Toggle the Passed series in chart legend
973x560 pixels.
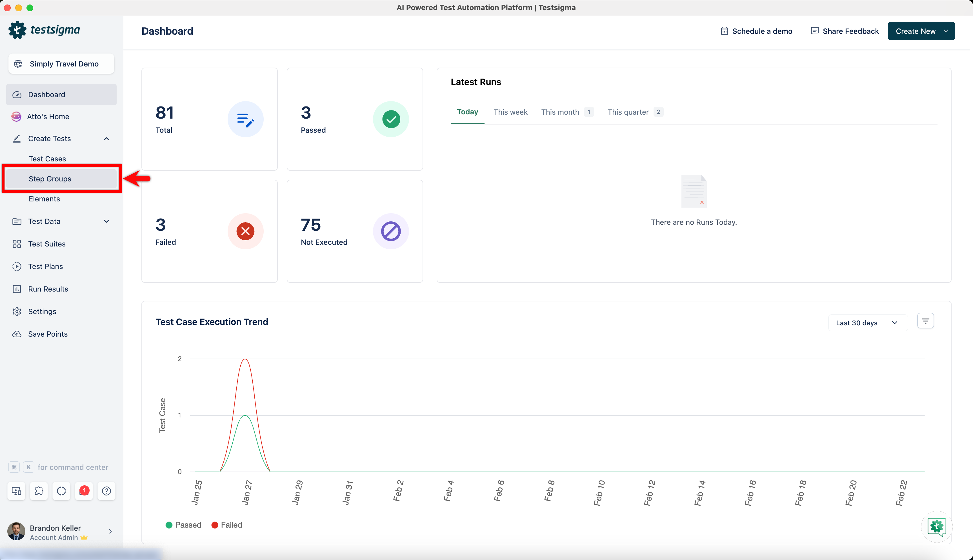point(183,525)
